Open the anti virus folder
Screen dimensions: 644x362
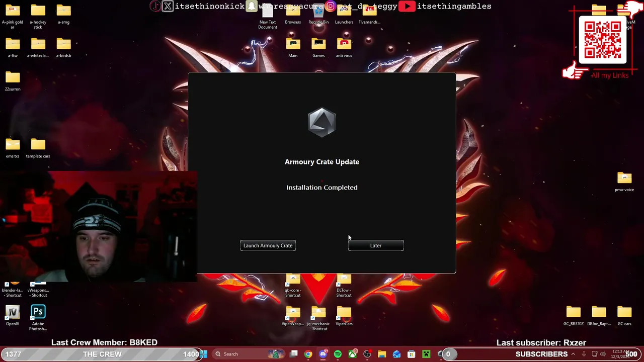click(344, 48)
